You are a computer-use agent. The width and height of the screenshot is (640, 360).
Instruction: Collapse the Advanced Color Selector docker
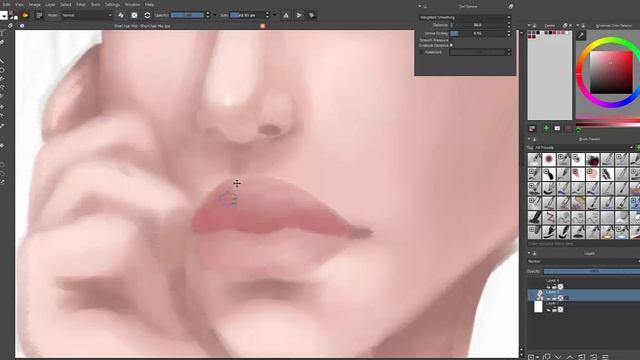[x=578, y=26]
